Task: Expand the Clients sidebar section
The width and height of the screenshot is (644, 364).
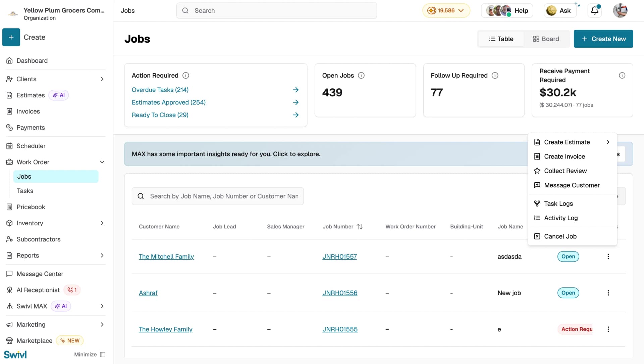Action: (102, 79)
